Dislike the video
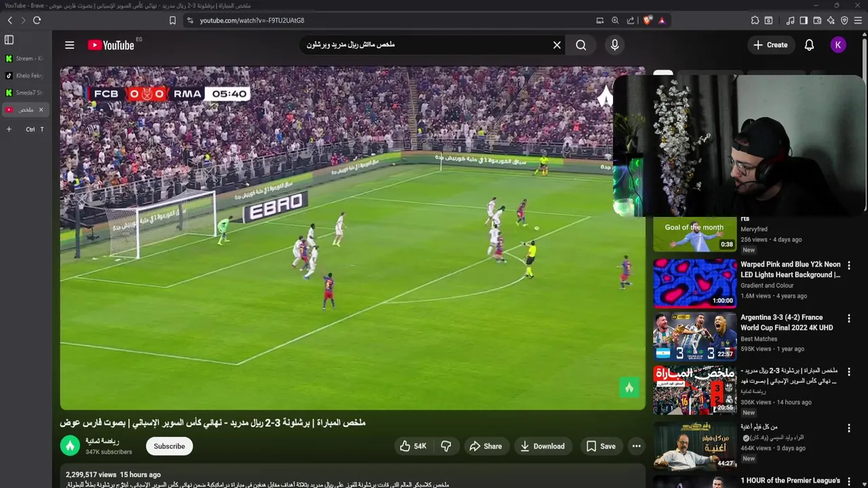868x488 pixels. [x=446, y=446]
